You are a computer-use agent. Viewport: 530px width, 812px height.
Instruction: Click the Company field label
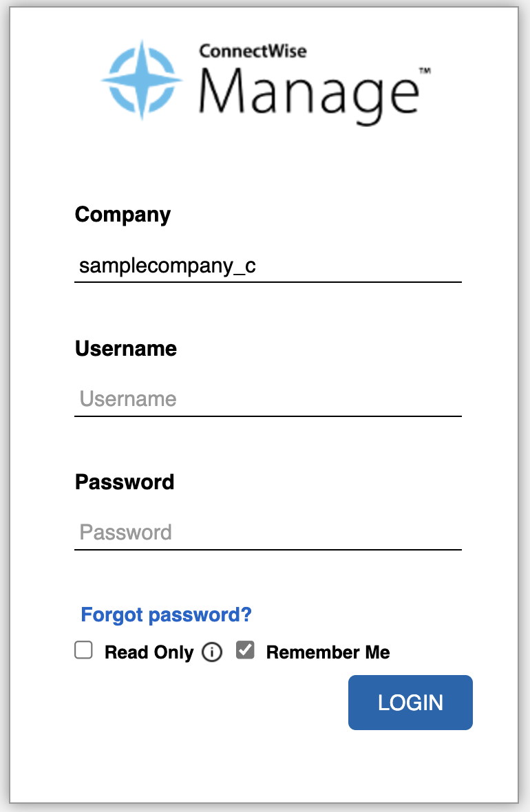pos(123,215)
